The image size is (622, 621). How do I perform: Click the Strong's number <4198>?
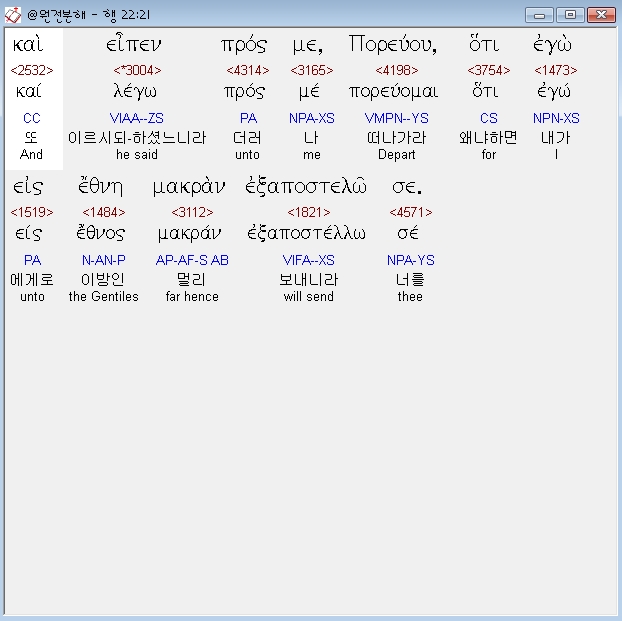[x=397, y=70]
